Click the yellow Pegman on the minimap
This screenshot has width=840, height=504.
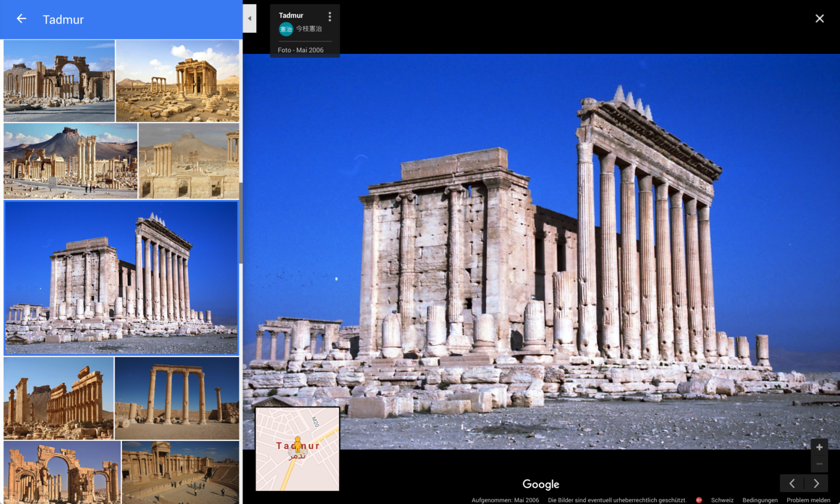tap(298, 445)
